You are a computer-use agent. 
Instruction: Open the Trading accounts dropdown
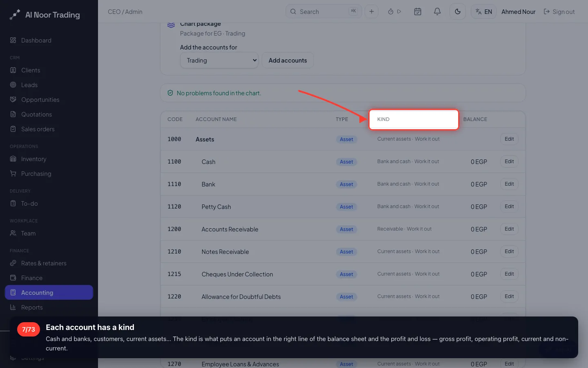pos(219,60)
